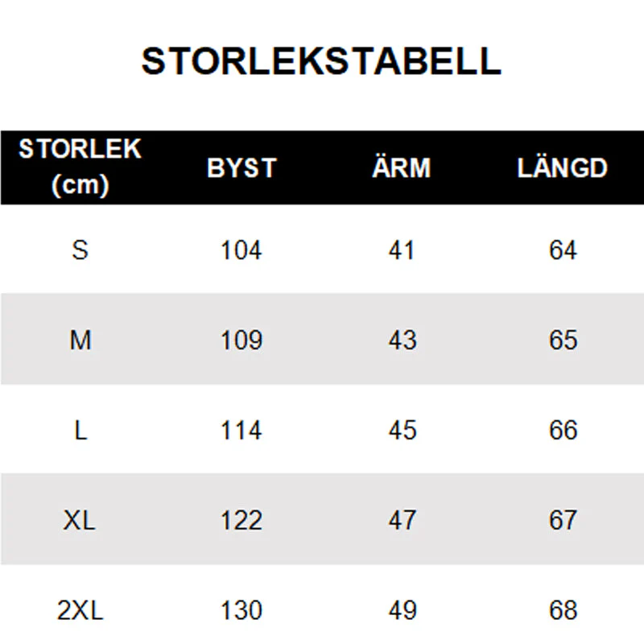
Task: Select the STORLEK (cm) column header
Action: pos(80,167)
